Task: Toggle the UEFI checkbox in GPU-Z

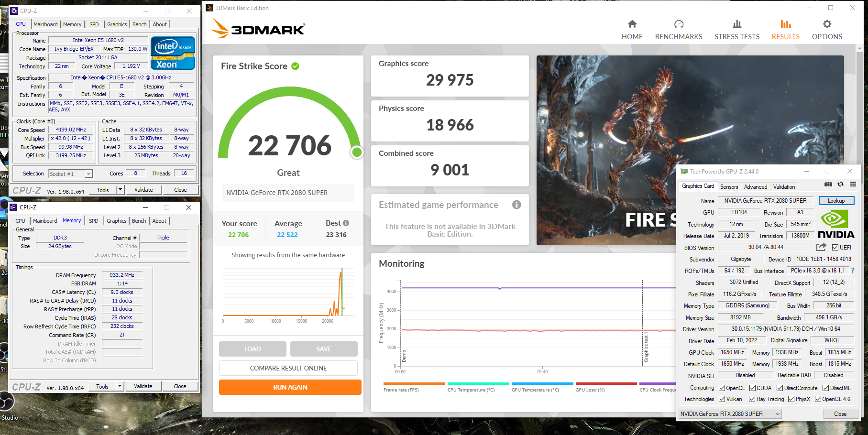Action: pyautogui.click(x=835, y=248)
